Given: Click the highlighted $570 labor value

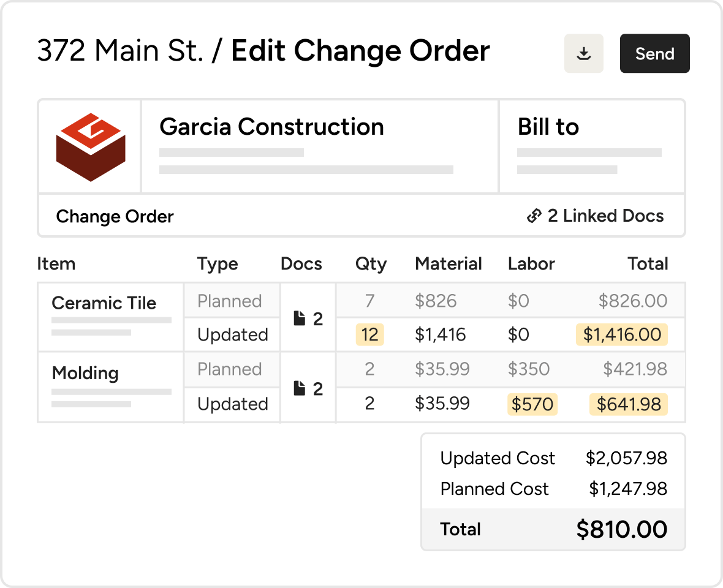Looking at the screenshot, I should point(532,404).
